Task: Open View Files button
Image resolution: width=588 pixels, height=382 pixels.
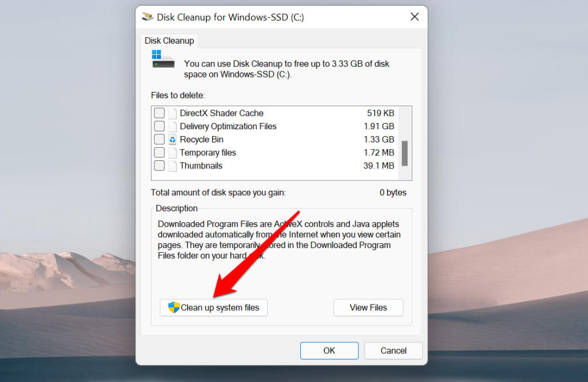Action: pyautogui.click(x=368, y=308)
